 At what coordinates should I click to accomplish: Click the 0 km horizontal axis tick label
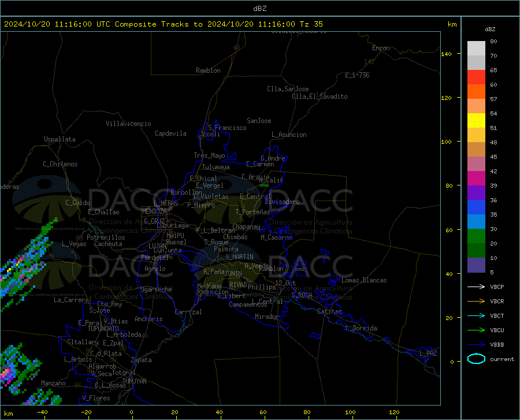coord(132,412)
